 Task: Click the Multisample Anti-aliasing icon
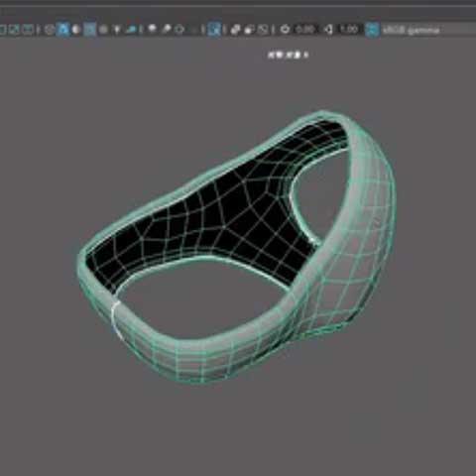tap(179, 30)
